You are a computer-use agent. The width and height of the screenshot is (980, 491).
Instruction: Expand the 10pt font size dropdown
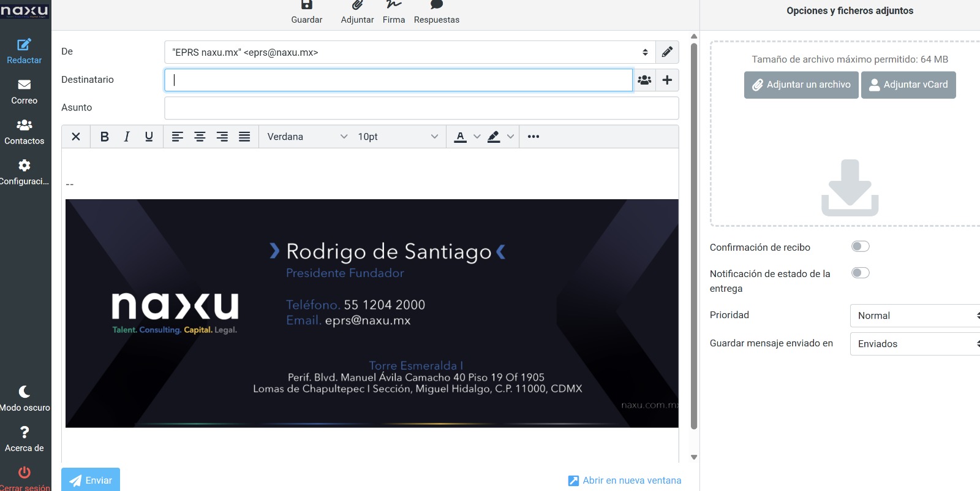tap(398, 137)
